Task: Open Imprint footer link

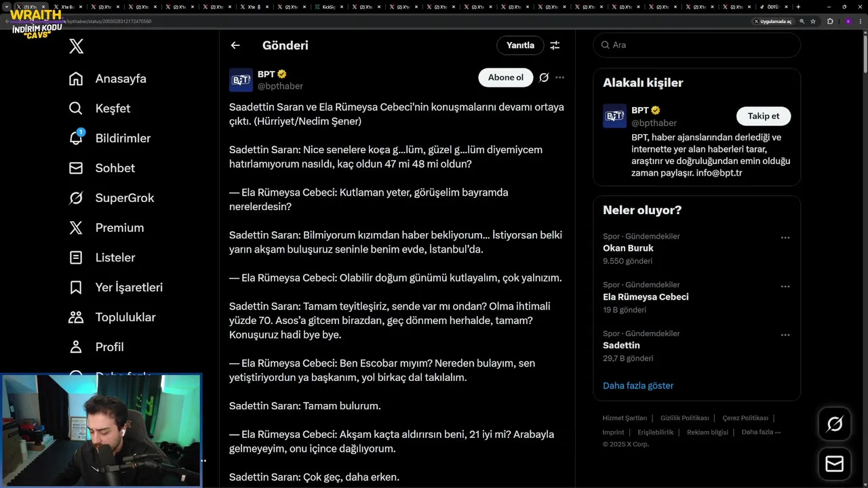Action: [614, 432]
